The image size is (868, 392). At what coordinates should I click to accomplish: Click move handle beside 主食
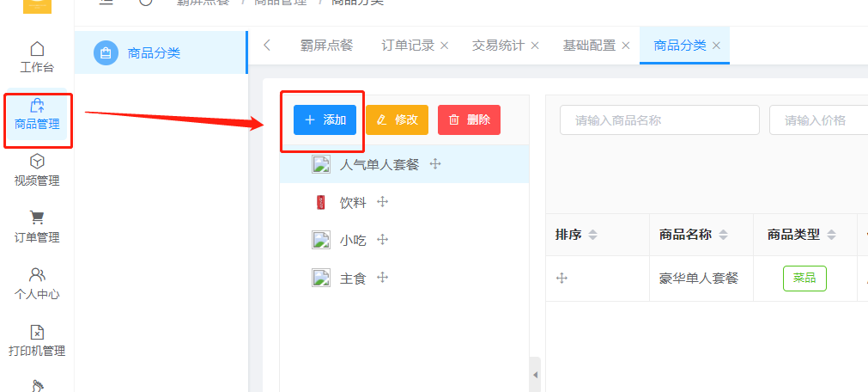pos(383,277)
